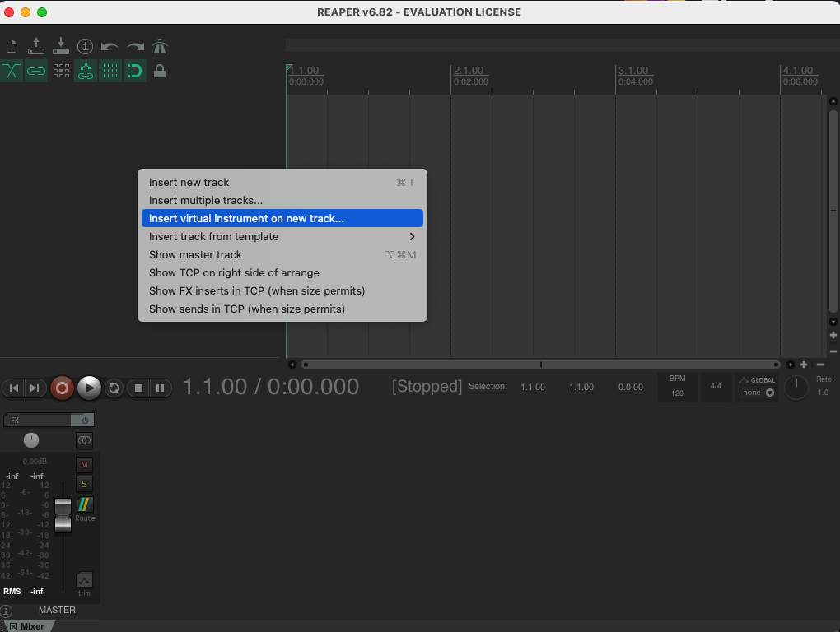Click Insert virtual instrument on new track

(x=282, y=218)
